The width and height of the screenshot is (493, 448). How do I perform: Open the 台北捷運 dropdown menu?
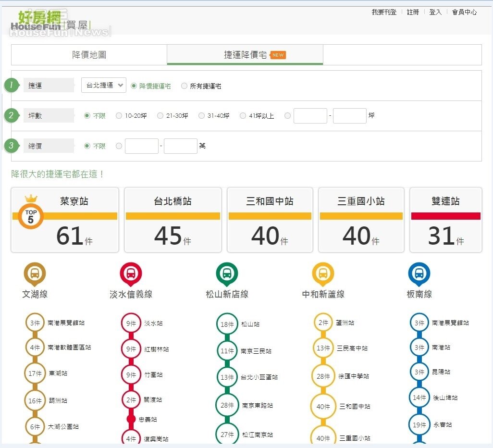click(x=103, y=85)
